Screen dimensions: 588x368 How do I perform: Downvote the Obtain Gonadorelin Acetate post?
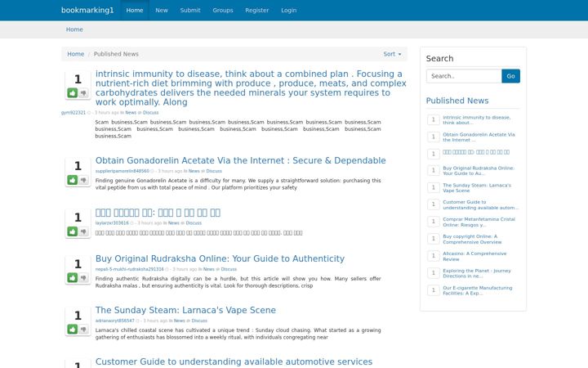(x=83, y=180)
